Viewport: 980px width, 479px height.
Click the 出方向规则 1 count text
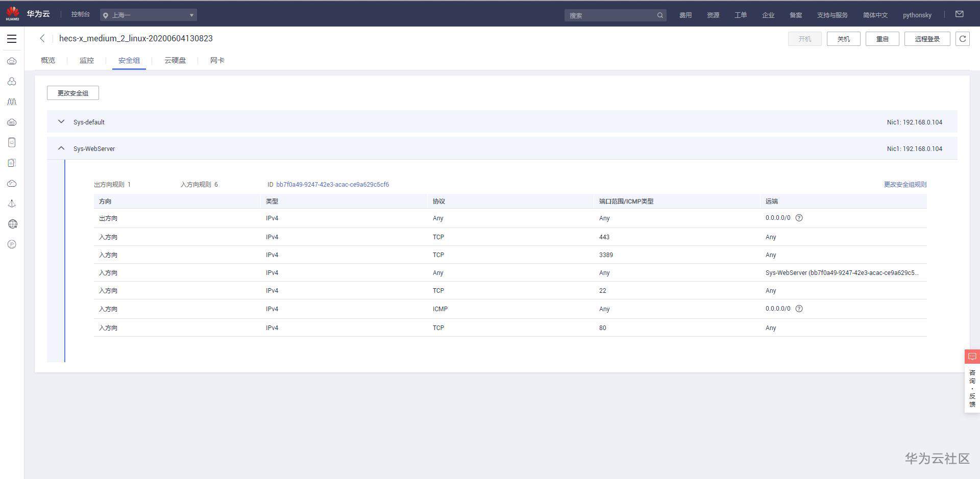point(112,185)
